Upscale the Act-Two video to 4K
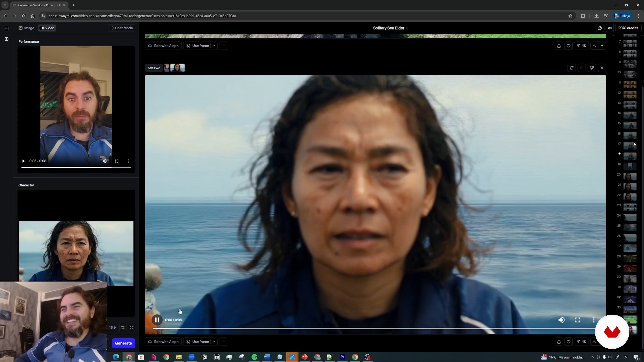This screenshot has height=362, width=644. tap(581, 342)
